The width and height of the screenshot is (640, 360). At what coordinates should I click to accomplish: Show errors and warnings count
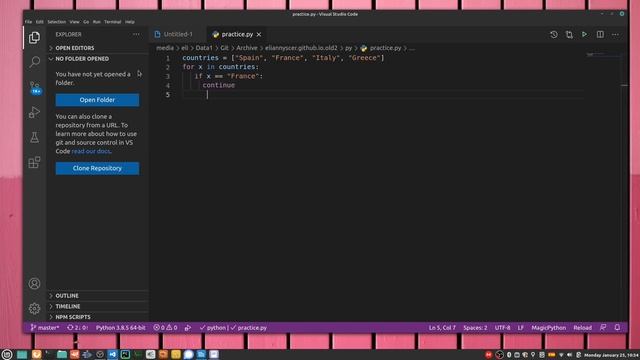165,327
